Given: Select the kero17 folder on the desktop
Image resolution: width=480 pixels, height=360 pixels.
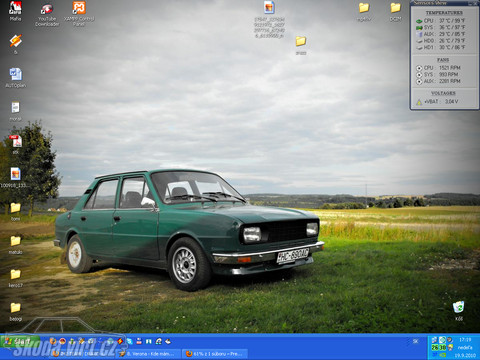Looking at the screenshot, I should [15, 278].
